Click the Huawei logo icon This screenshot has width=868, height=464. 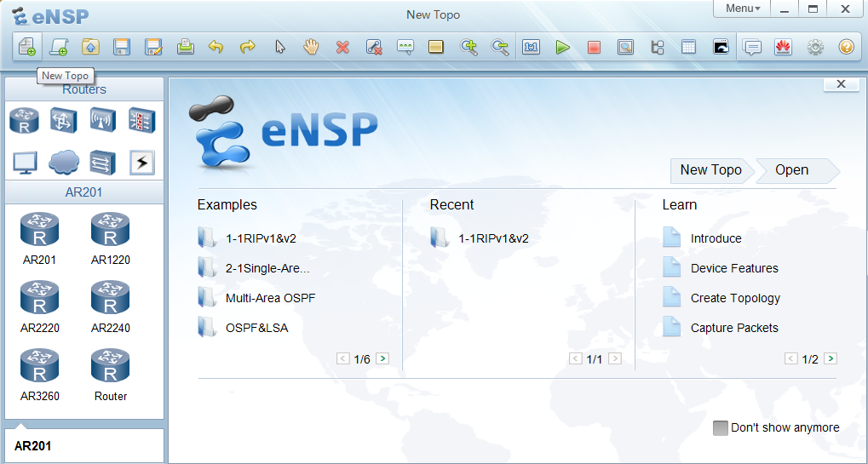coord(784,47)
